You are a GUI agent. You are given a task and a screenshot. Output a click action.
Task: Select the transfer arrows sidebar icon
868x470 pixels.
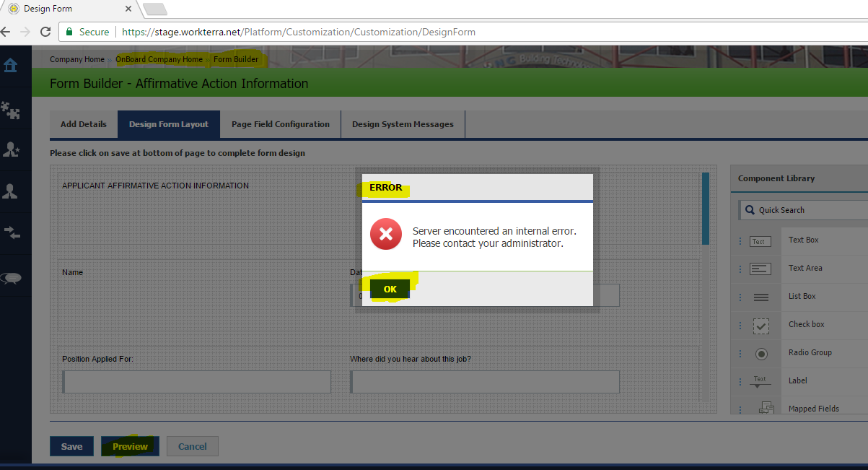pyautogui.click(x=11, y=232)
